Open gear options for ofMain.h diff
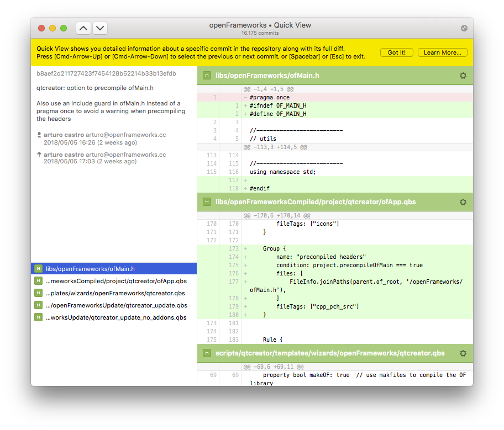504x430 pixels. pyautogui.click(x=463, y=76)
